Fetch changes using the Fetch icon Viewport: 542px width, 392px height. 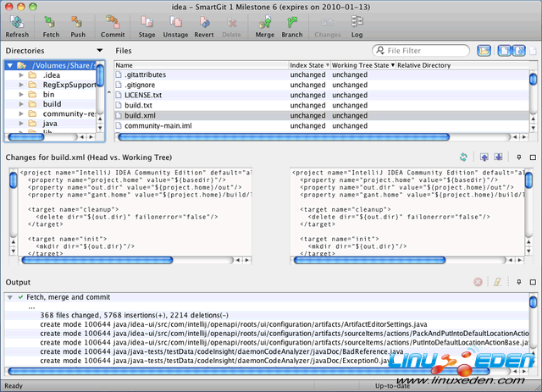point(50,22)
